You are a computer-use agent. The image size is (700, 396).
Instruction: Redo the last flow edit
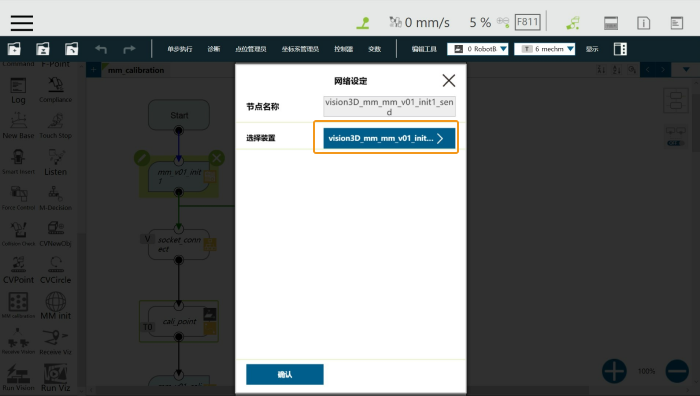coord(129,49)
